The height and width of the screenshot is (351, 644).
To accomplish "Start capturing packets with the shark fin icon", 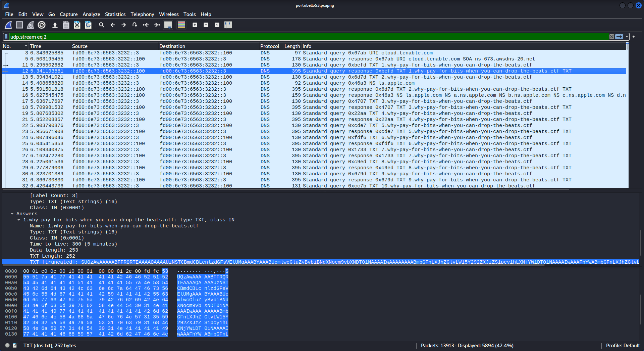I will click(8, 25).
